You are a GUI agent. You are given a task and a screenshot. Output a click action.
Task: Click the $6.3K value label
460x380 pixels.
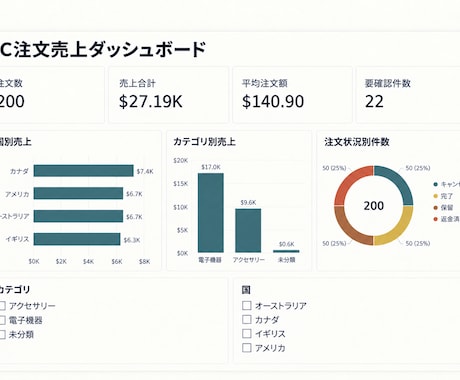[132, 240]
